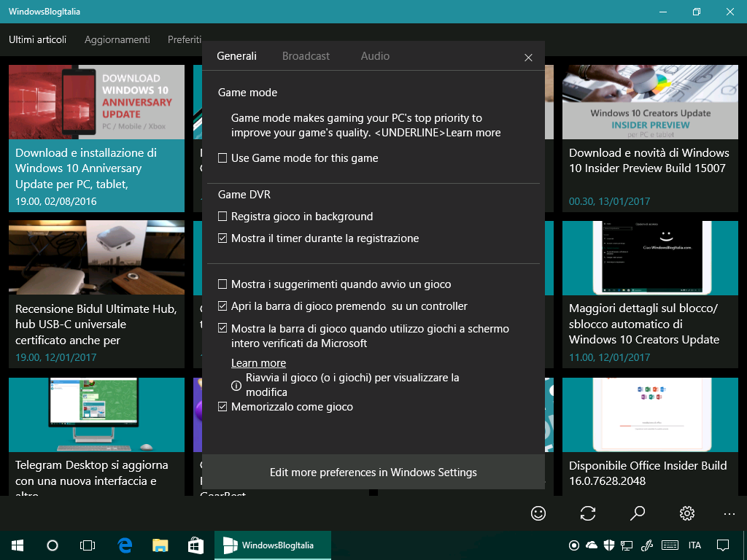Screen dimensions: 747x560
Task: Click the Game mode section heading
Action: click(x=248, y=93)
